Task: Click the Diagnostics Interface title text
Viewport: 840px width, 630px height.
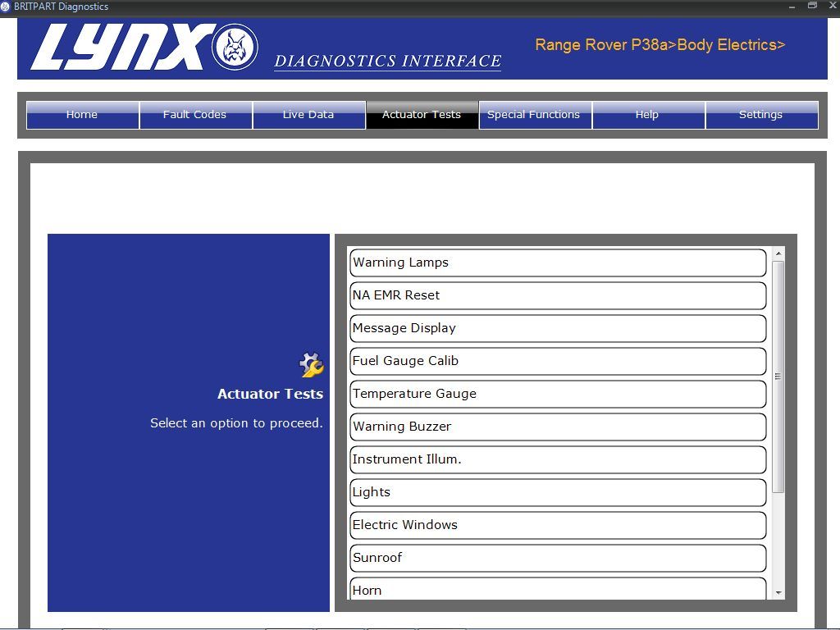Action: (388, 61)
